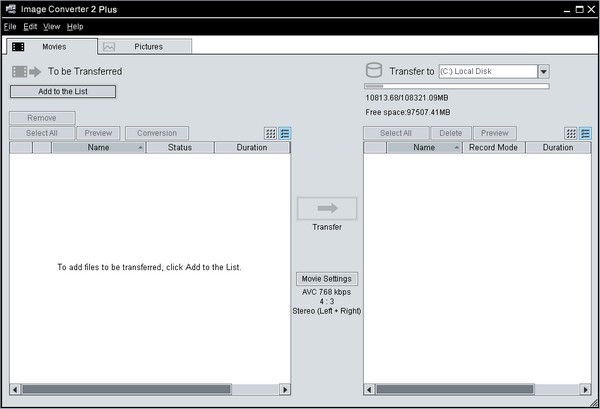Image resolution: width=600 pixels, height=409 pixels.
Task: Click the add files hint text
Action: pyautogui.click(x=149, y=267)
